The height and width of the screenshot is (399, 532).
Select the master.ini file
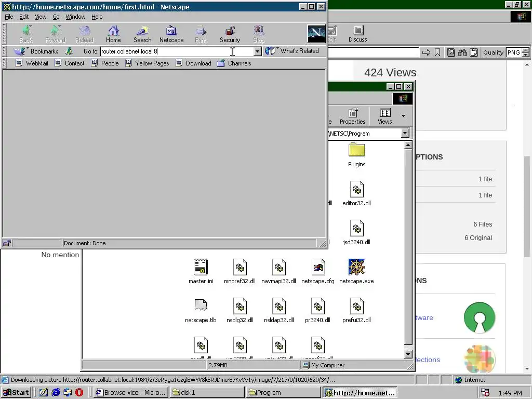(x=201, y=272)
